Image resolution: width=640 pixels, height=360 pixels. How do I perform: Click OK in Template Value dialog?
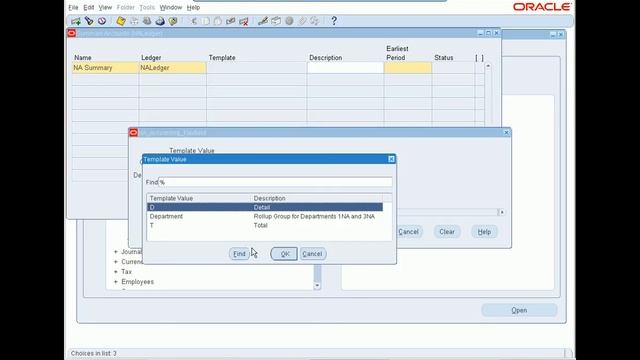284,254
